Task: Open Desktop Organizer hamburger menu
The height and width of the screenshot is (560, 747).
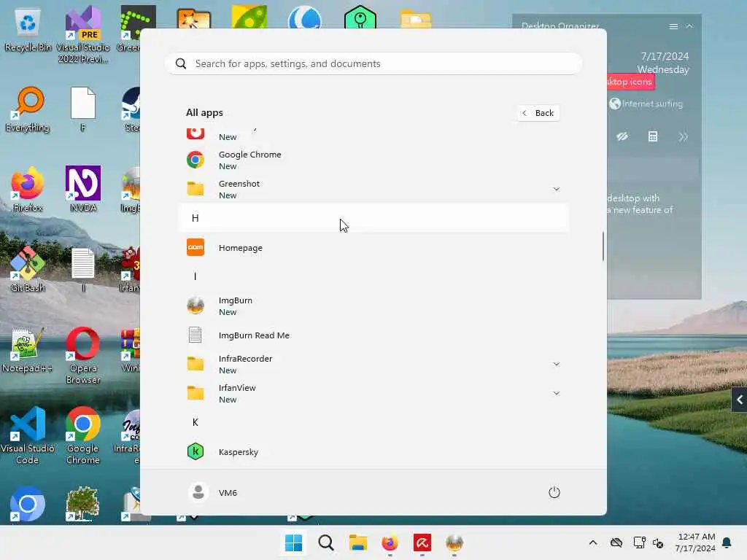Action: point(673,27)
